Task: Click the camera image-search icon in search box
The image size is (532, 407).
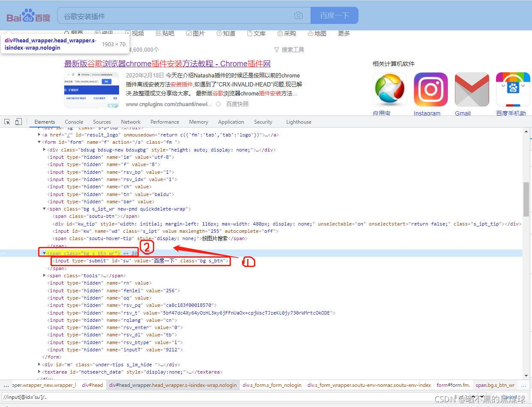Action: pyautogui.click(x=299, y=16)
